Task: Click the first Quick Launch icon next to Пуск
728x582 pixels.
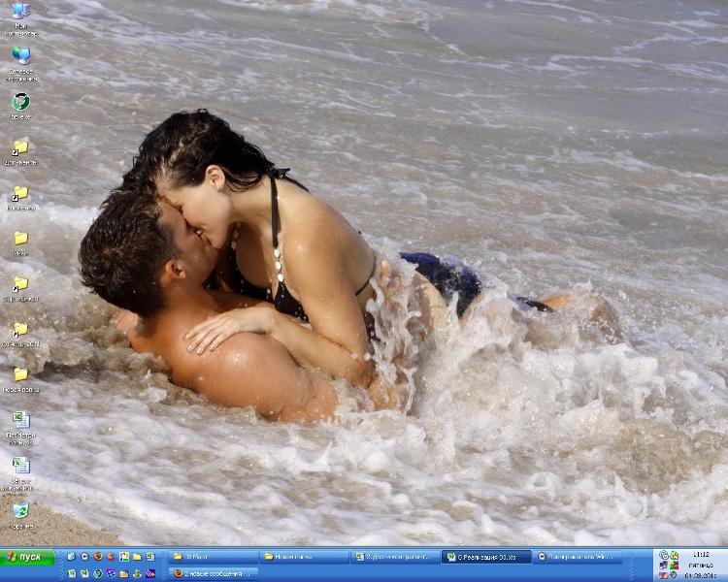Action: coord(71,557)
